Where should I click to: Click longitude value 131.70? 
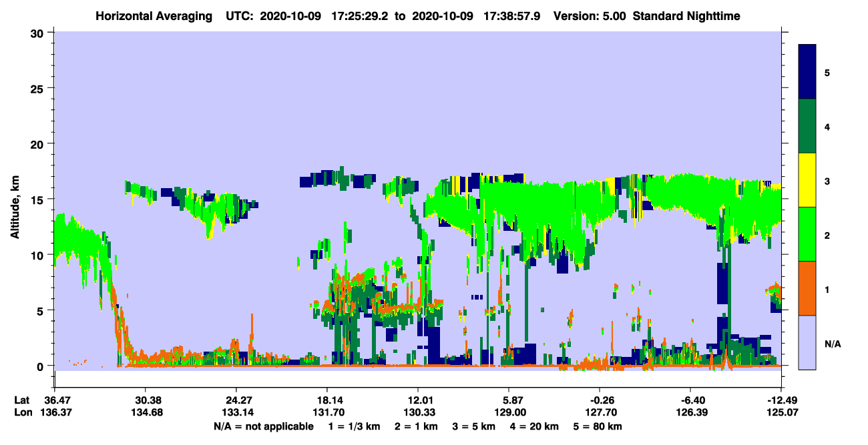[327, 412]
